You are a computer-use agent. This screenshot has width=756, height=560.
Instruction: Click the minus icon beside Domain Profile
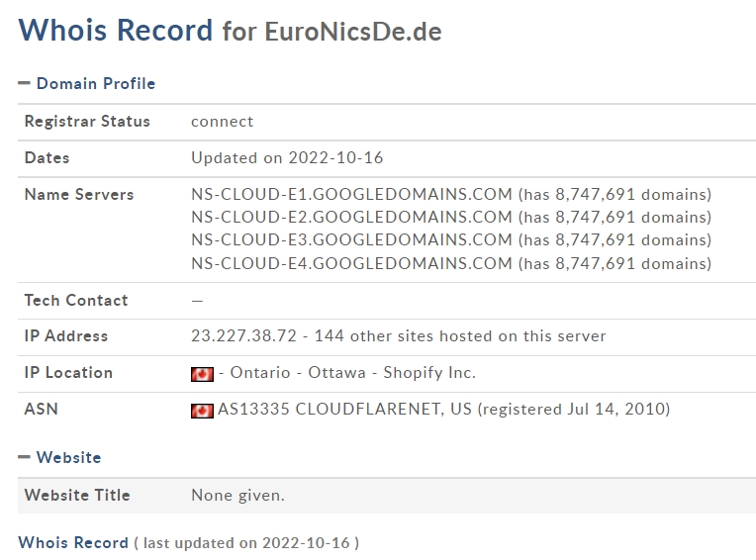coord(24,83)
